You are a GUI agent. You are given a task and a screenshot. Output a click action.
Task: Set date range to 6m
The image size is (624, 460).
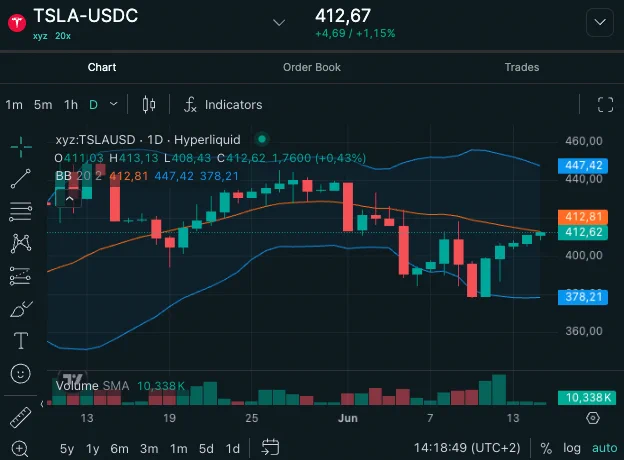click(x=119, y=449)
